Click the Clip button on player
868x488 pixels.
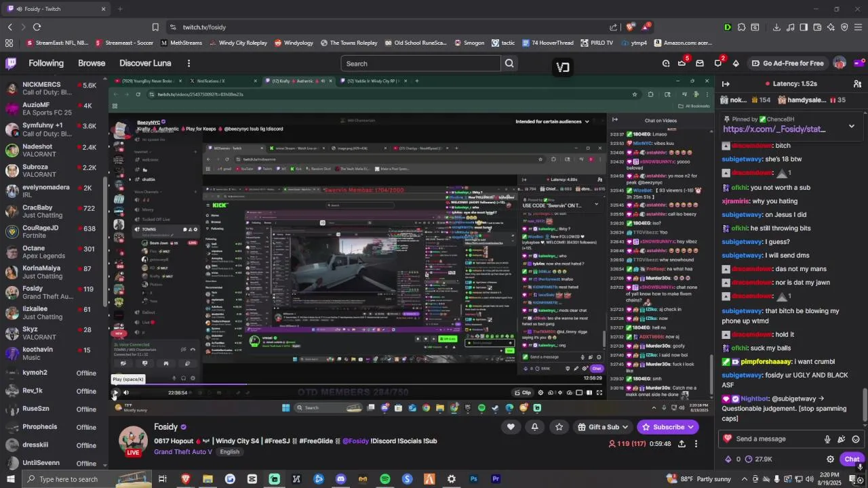click(523, 392)
